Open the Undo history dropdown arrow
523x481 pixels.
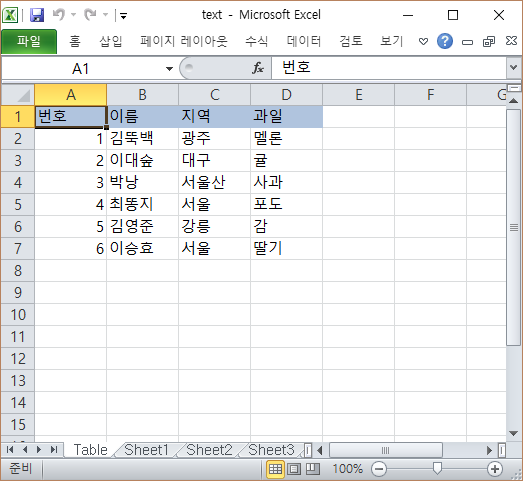(x=74, y=15)
